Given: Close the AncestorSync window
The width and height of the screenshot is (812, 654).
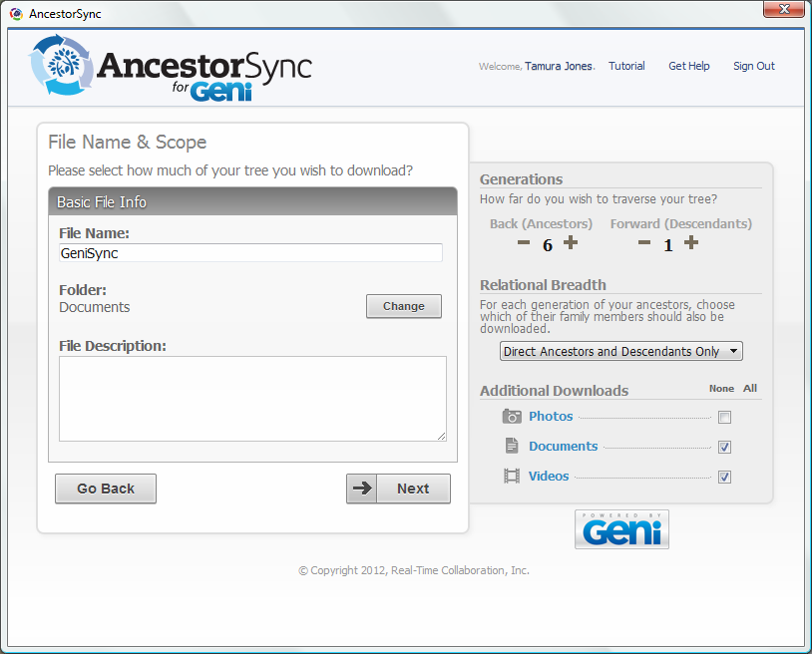Looking at the screenshot, I should [x=783, y=9].
